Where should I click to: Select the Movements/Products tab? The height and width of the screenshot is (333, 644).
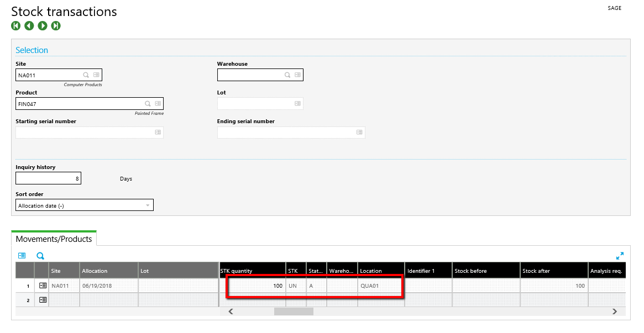tap(54, 239)
